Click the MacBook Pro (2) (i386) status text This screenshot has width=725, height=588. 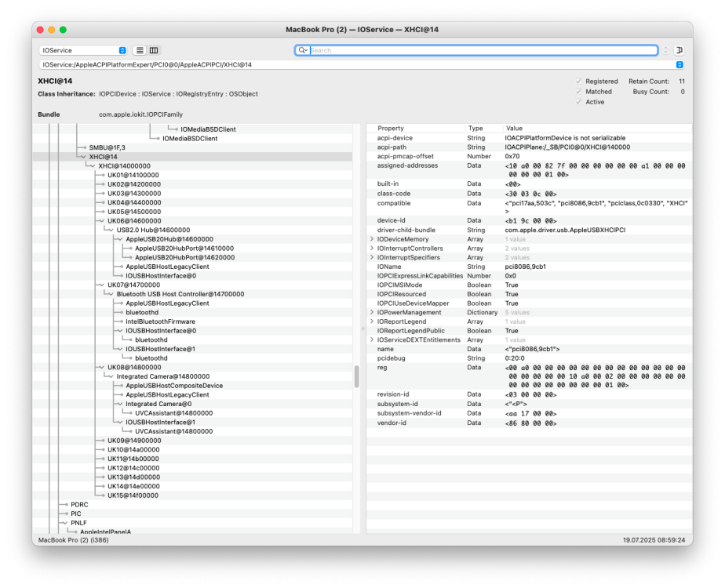[x=74, y=540]
